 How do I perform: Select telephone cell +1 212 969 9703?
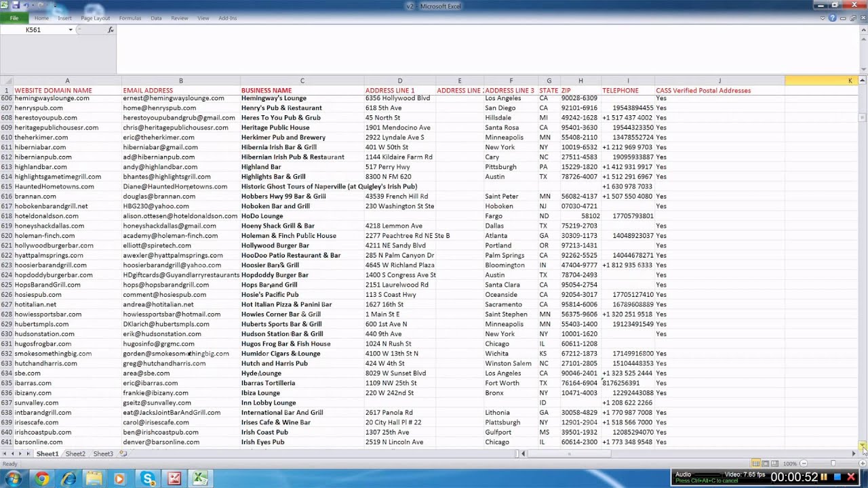click(627, 147)
